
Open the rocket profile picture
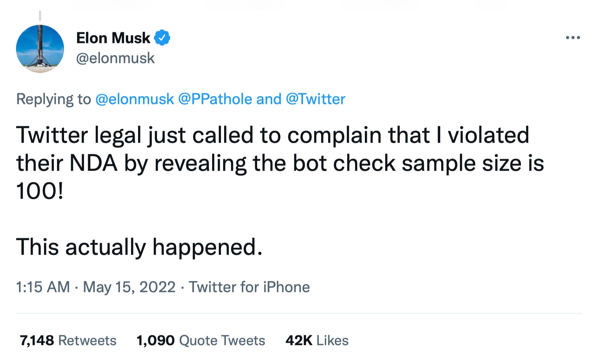point(40,49)
